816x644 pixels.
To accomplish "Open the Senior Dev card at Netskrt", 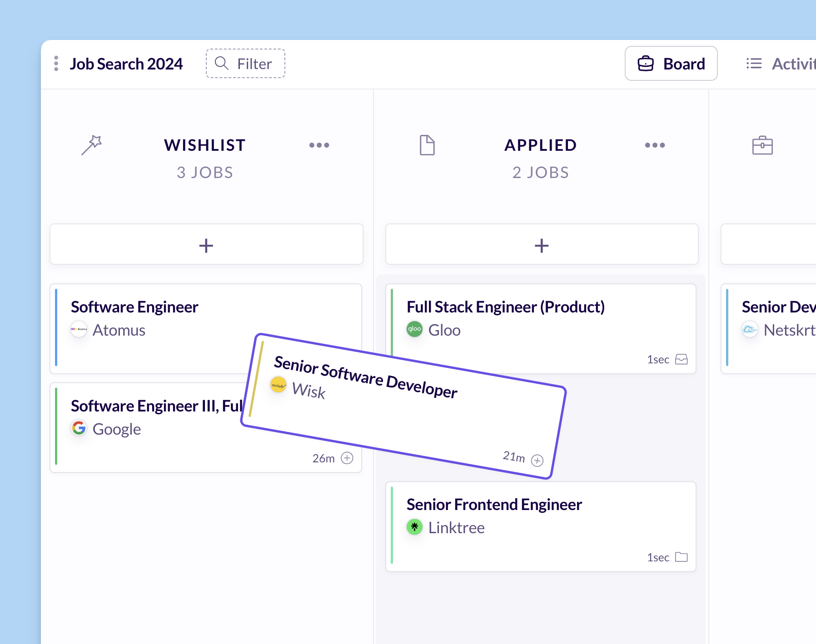I will point(769,329).
